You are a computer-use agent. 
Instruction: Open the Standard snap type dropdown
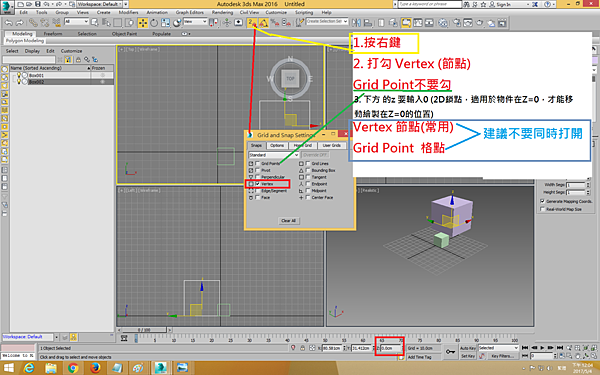(274, 155)
